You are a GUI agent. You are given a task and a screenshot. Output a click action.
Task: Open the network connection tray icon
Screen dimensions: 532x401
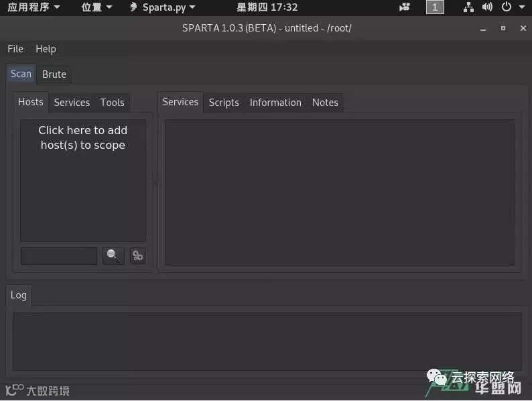tap(468, 7)
